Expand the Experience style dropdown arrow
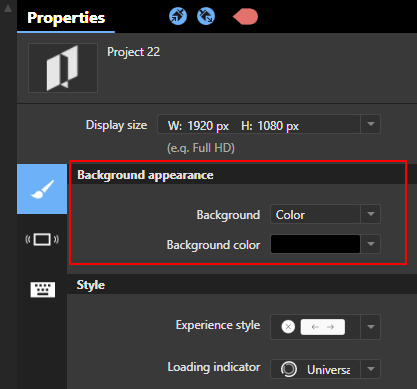The width and height of the screenshot is (417, 389). pyautogui.click(x=371, y=327)
